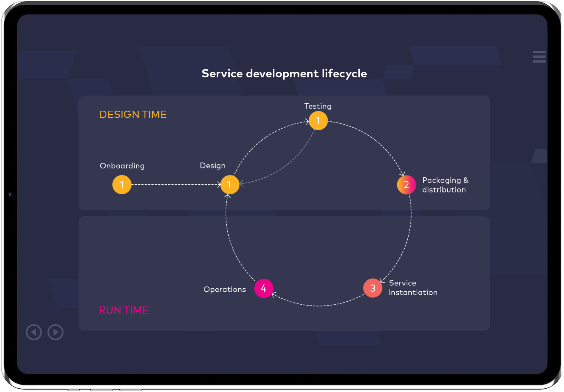Click the Design step circle

click(230, 185)
